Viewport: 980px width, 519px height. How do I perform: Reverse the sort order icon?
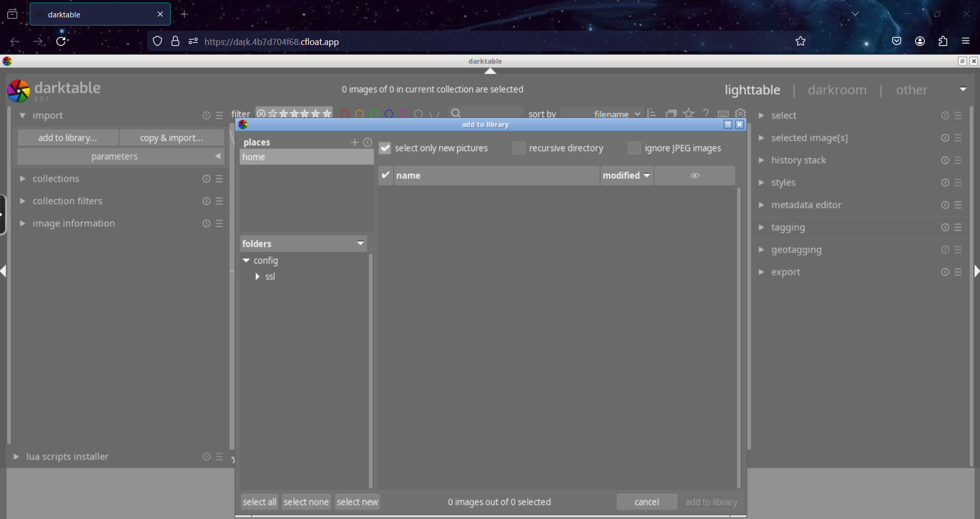point(652,113)
